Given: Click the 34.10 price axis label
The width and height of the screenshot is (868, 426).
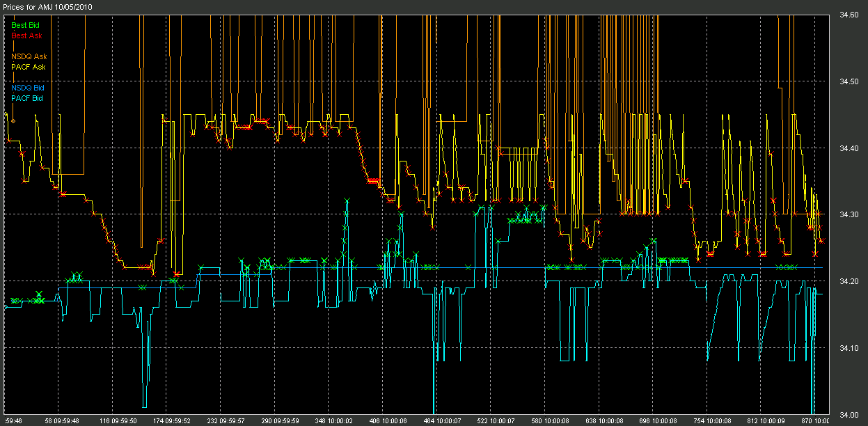Looking at the screenshot, I should (x=849, y=348).
